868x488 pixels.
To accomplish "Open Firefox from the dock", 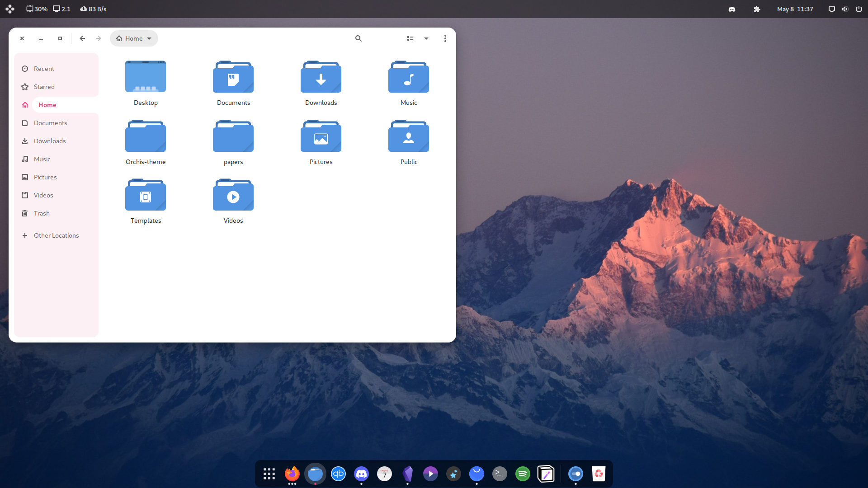I will [x=292, y=474].
